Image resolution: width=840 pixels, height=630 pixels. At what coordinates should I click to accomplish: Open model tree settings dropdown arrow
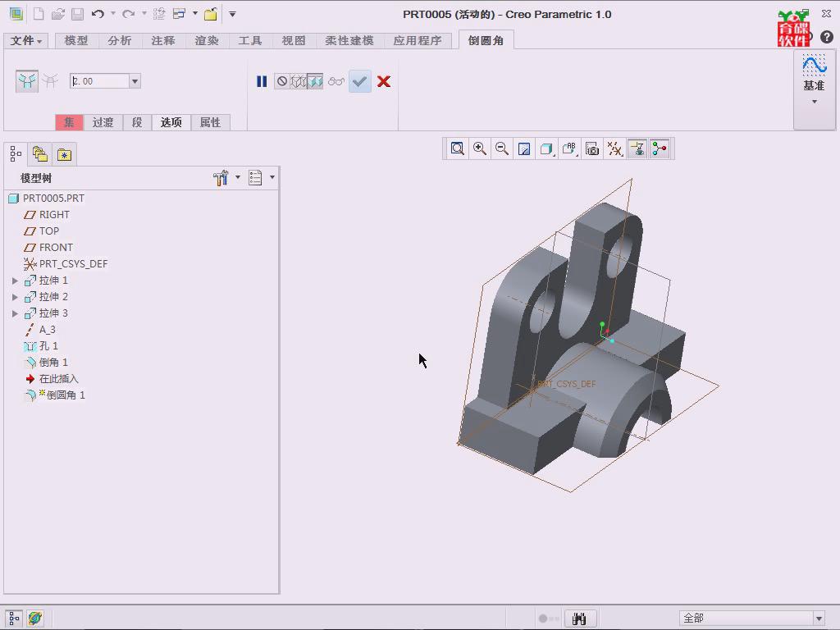[x=238, y=177]
